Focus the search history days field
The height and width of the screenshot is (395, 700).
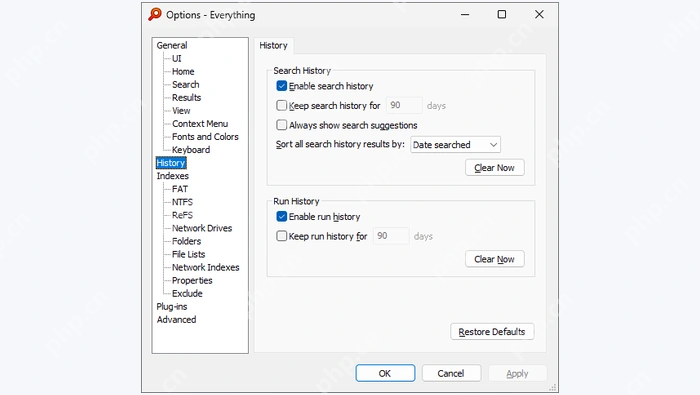[404, 105]
